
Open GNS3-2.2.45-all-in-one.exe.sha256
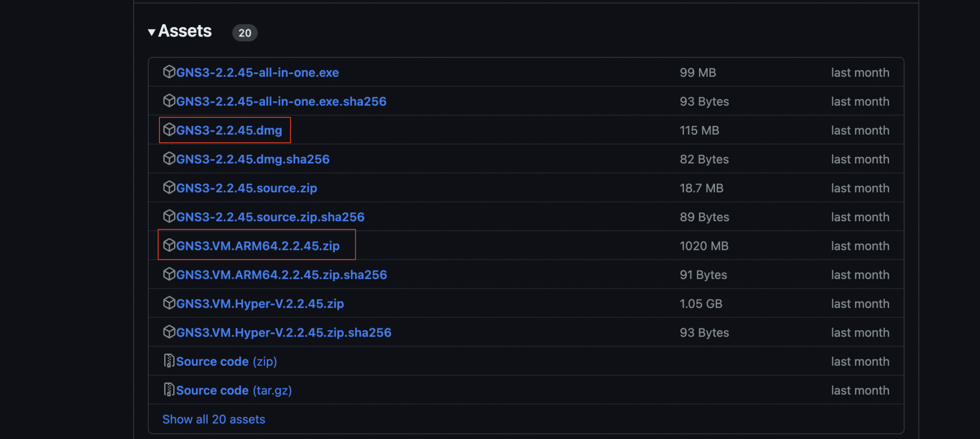click(x=282, y=101)
